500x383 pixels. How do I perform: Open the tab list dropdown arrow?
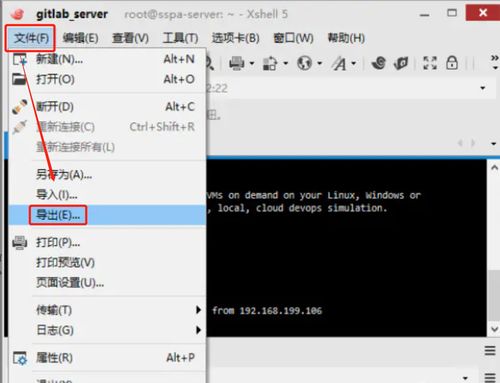[494, 144]
